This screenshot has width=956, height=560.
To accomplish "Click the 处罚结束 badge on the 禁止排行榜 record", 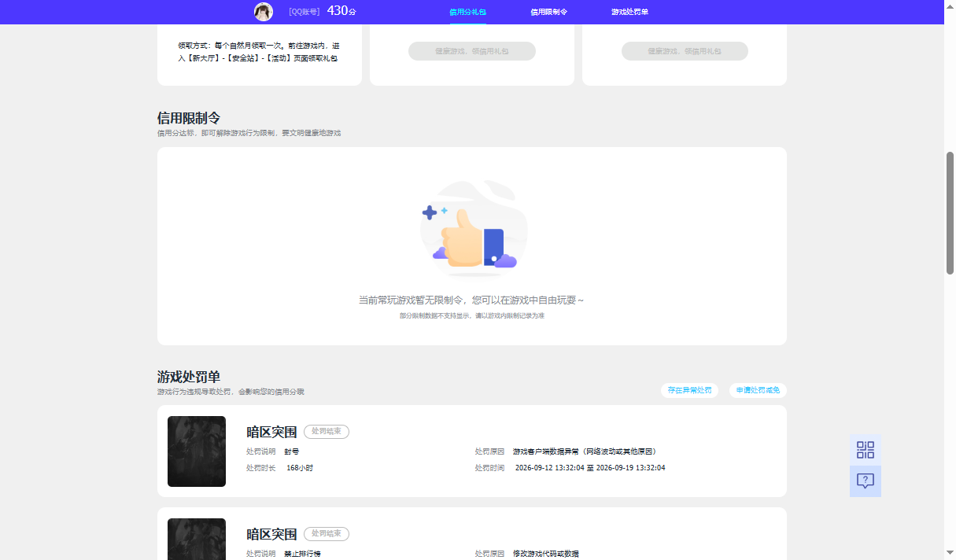I will point(327,534).
